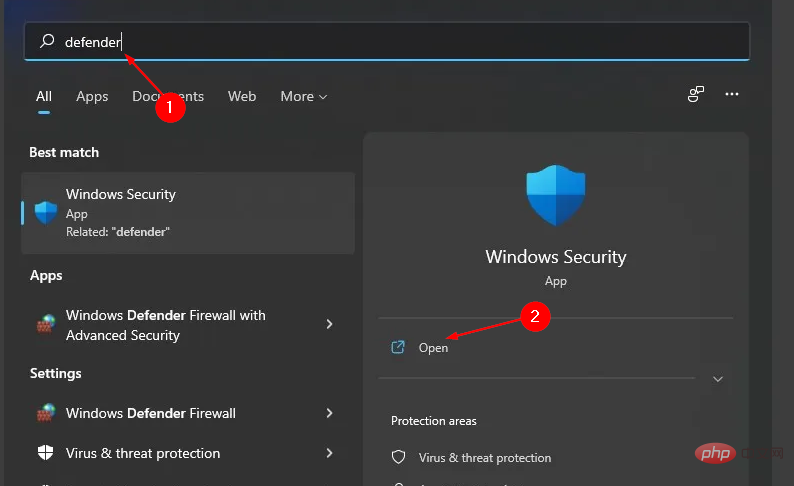Expand Windows Defender Firewall with Advanced Security arrow
794x486 pixels.
point(329,325)
